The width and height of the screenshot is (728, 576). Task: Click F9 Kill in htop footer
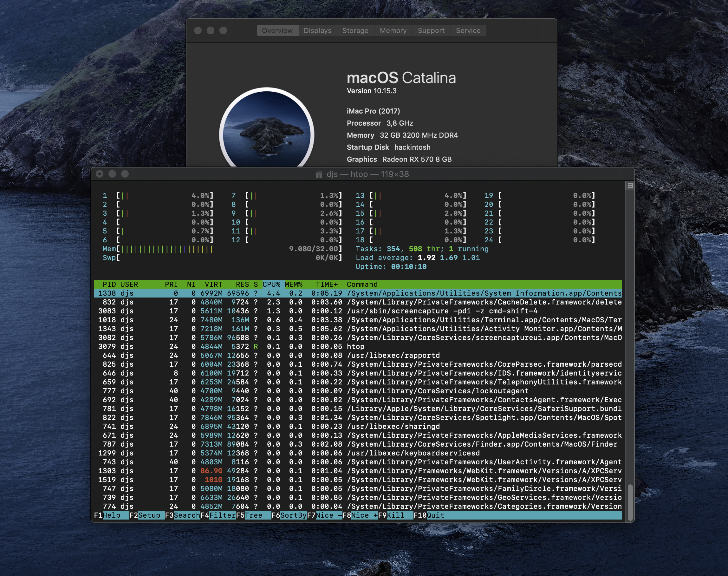tap(396, 515)
